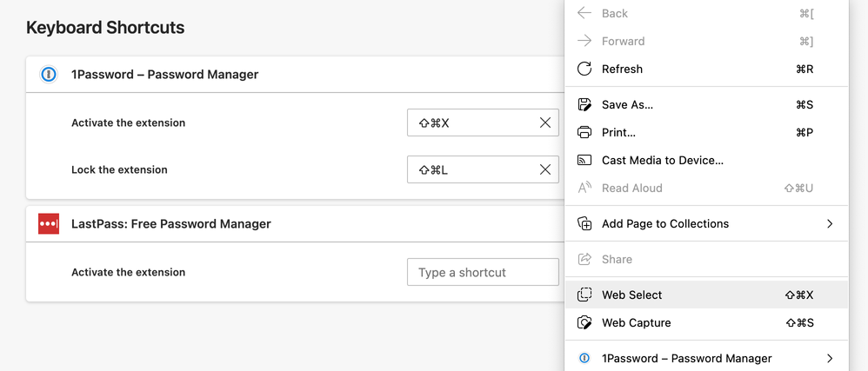
Task: Select the Print… menu item
Action: (618, 133)
